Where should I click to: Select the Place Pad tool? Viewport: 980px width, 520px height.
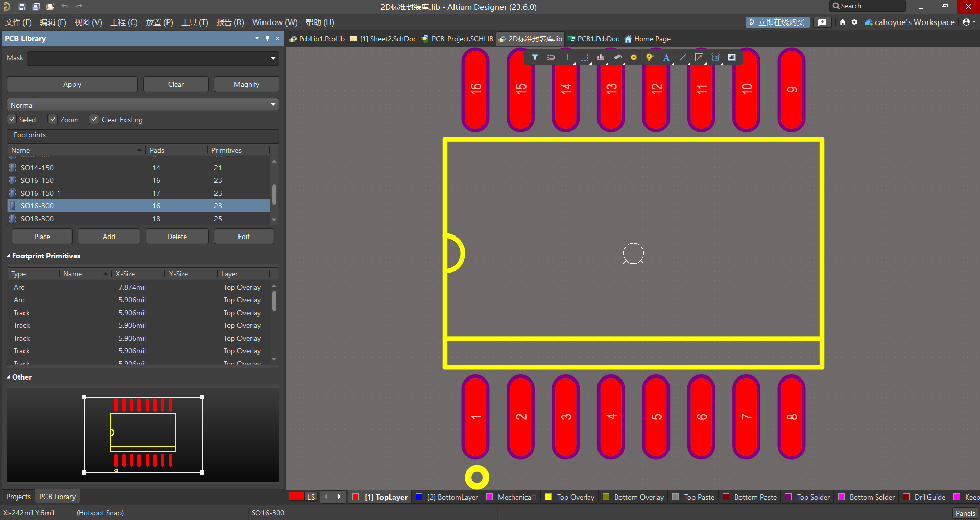tap(633, 57)
